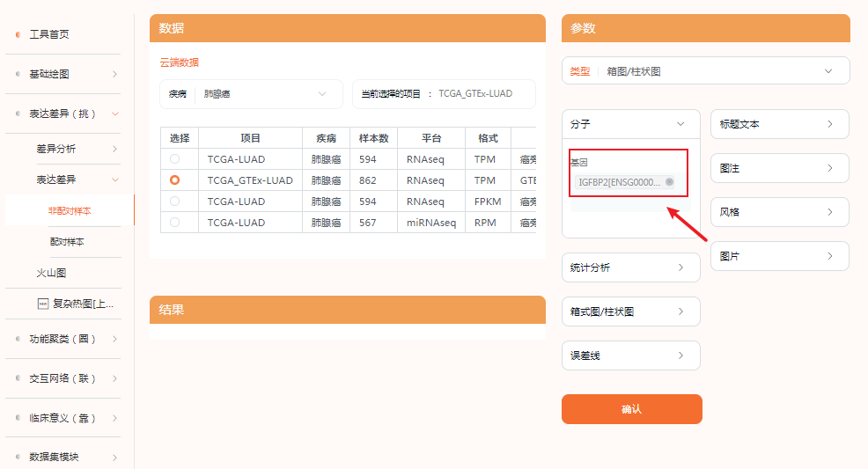
Task: Expand the 箱式图/柱状图 settings
Action: (630, 311)
